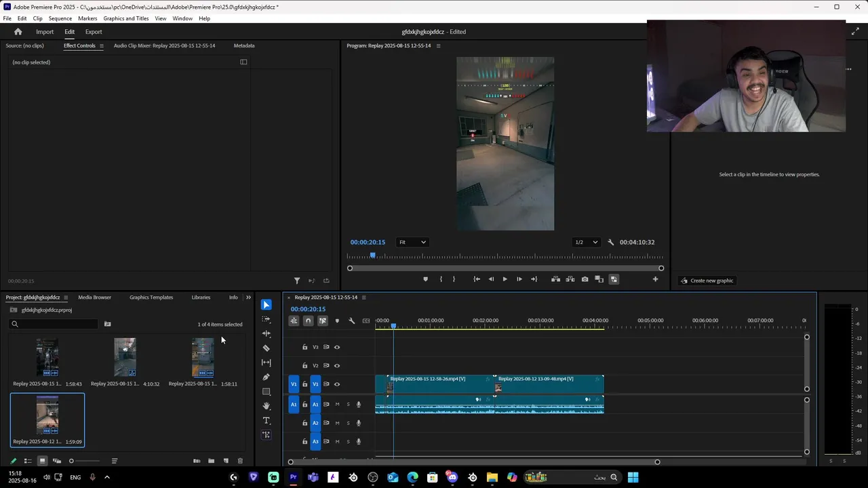
Task: Toggle V3 track output eye
Action: 337,347
